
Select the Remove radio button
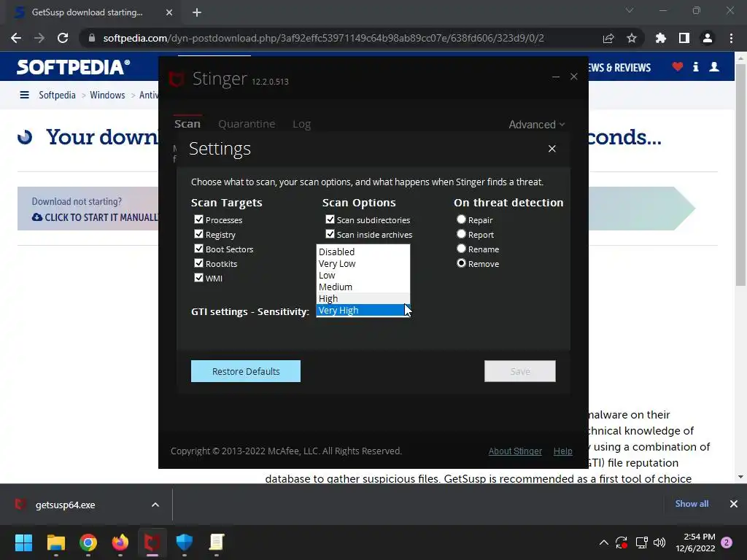461,263
